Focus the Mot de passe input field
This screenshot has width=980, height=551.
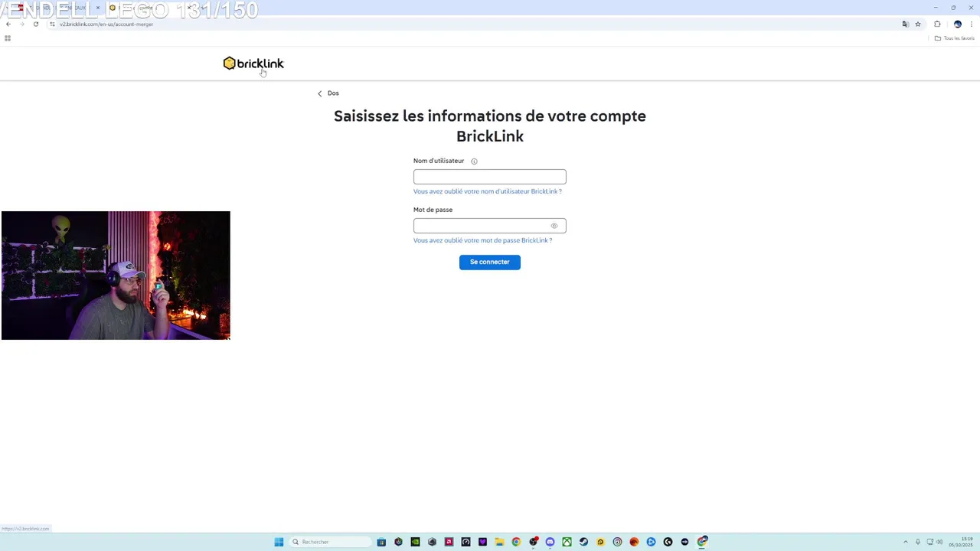tap(490, 226)
